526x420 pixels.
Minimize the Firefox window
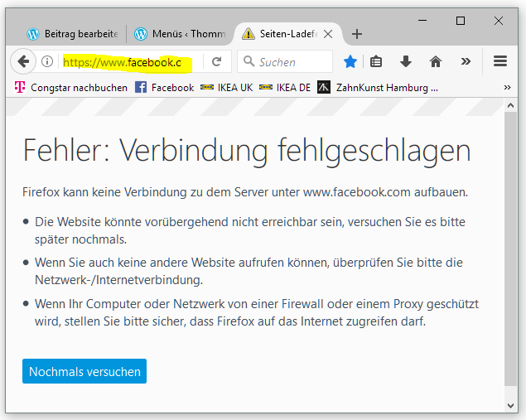(x=422, y=21)
